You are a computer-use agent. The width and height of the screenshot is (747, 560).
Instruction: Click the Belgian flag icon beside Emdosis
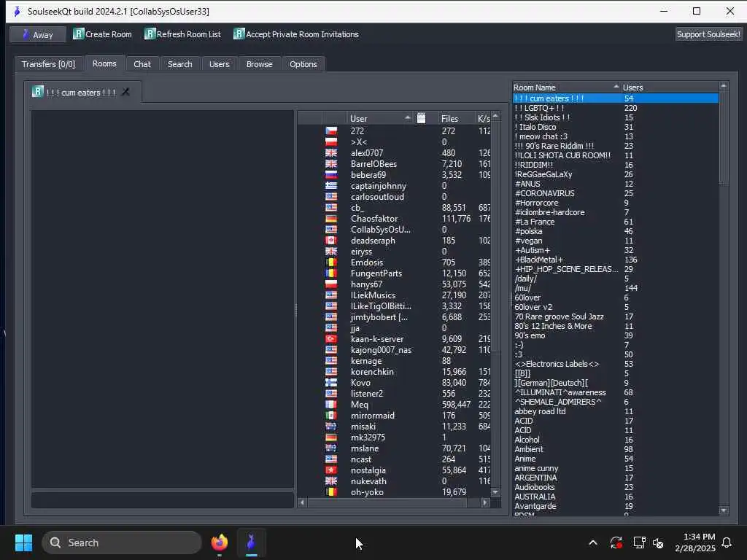tap(331, 262)
